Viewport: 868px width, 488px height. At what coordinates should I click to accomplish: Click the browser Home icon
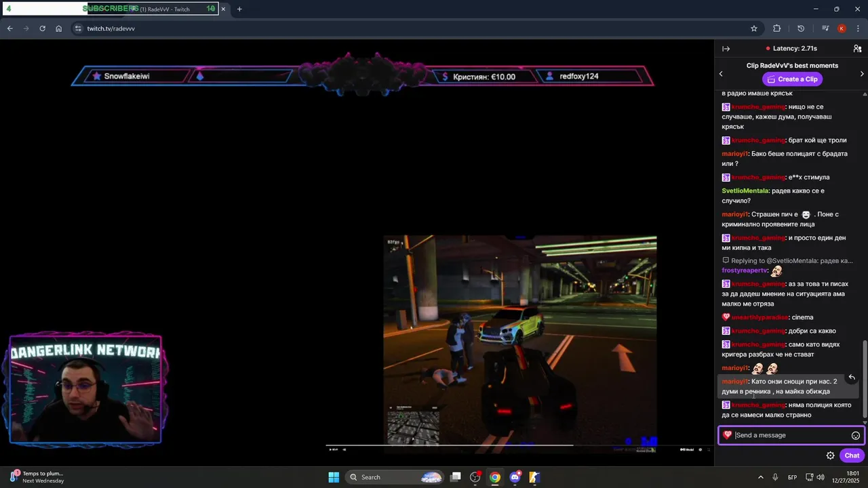click(x=59, y=28)
